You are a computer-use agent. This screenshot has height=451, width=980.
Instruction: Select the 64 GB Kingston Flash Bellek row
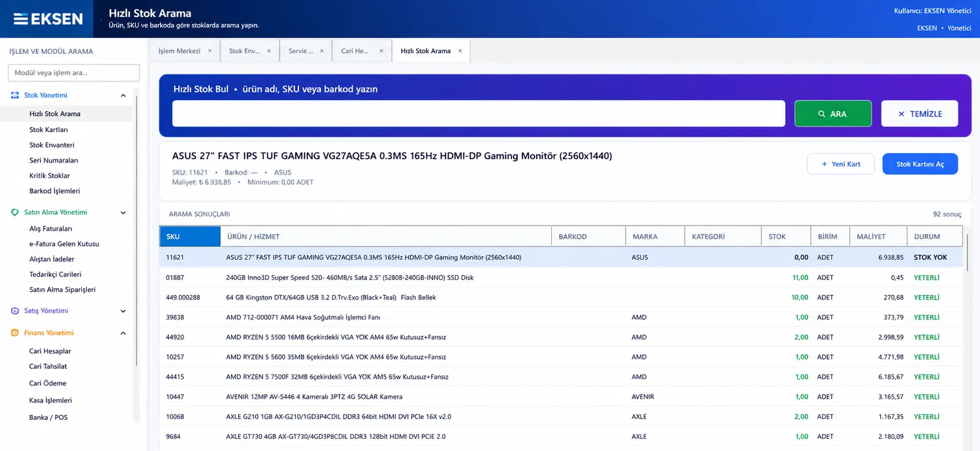click(x=561, y=298)
